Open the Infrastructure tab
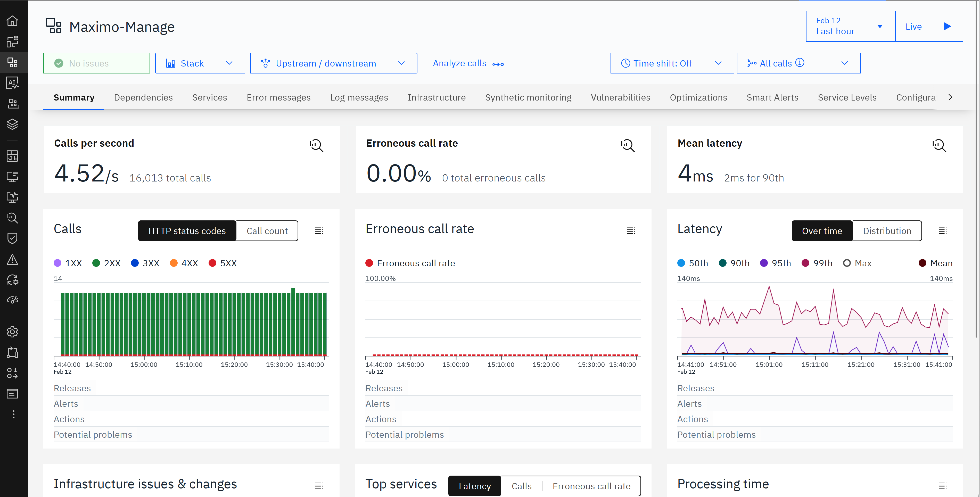 click(x=436, y=97)
